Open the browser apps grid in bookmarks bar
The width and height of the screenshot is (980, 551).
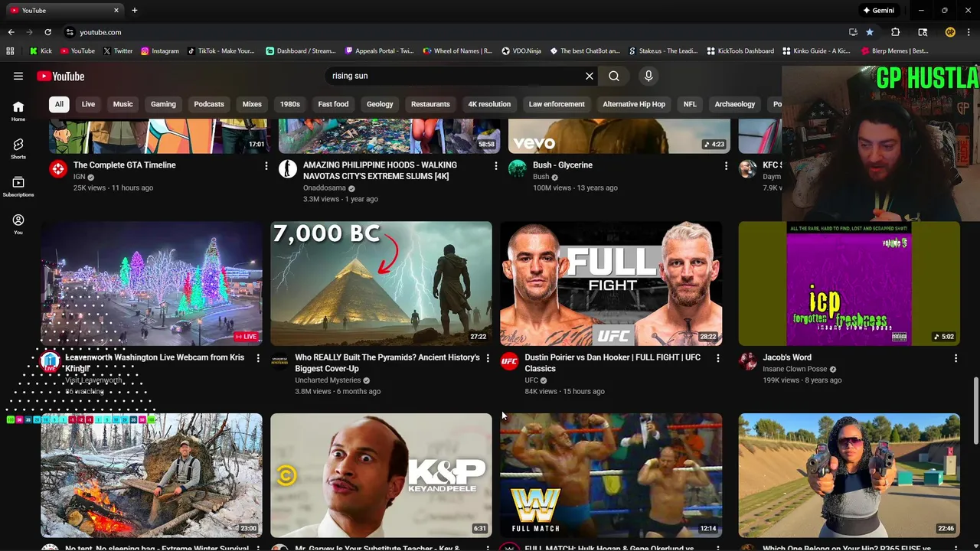click(10, 51)
